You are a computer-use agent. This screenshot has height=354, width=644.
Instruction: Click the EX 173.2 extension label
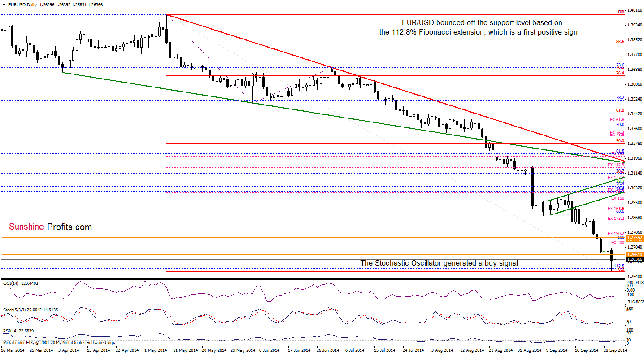click(x=616, y=219)
